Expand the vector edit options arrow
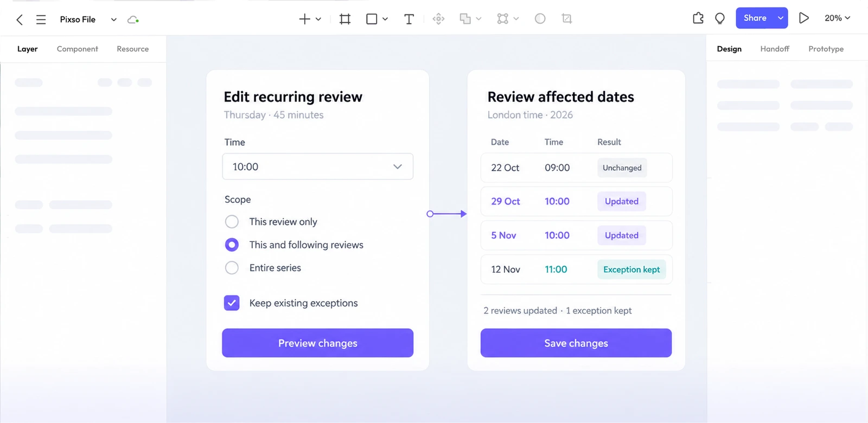 (x=516, y=19)
